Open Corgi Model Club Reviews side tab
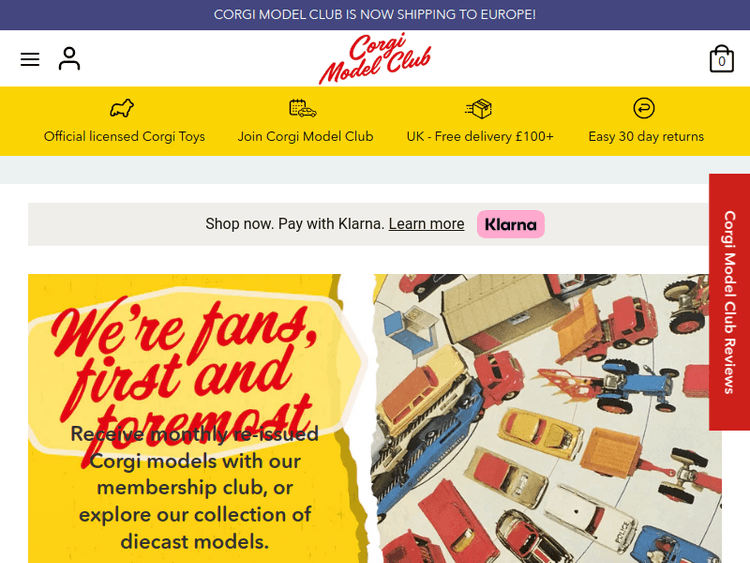Image resolution: width=750 pixels, height=563 pixels. pyautogui.click(x=729, y=302)
